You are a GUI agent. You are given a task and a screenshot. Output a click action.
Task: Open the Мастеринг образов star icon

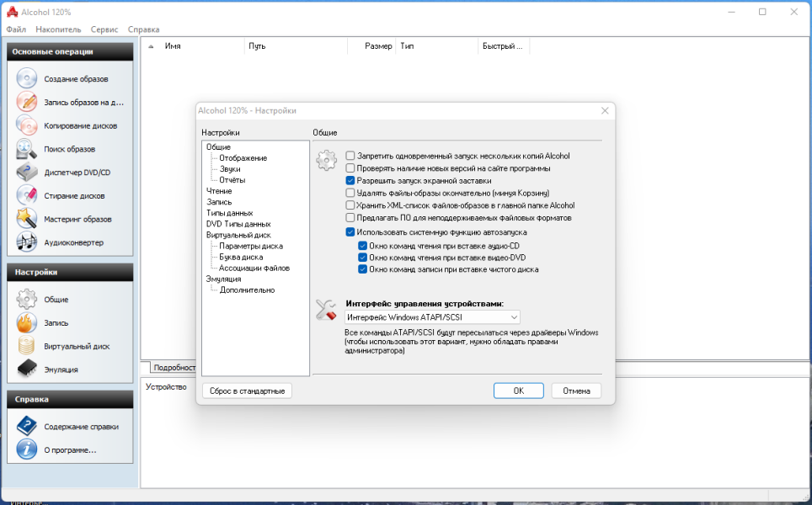(26, 219)
